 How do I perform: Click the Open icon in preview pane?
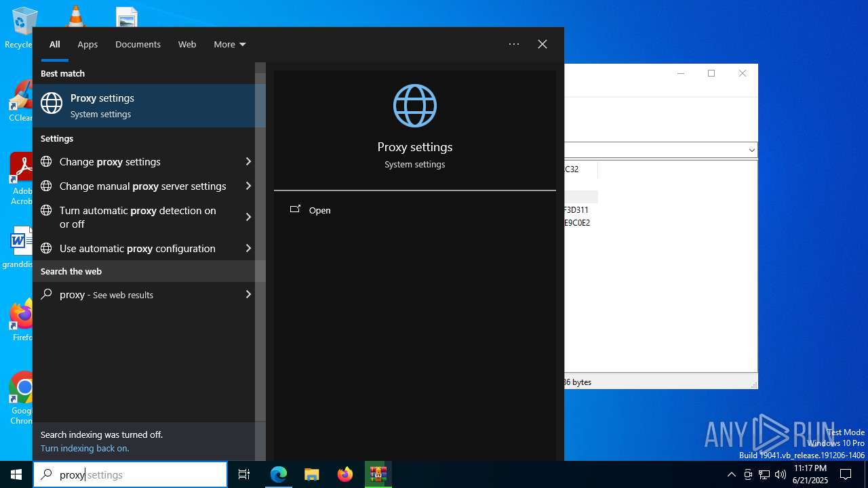click(x=295, y=209)
